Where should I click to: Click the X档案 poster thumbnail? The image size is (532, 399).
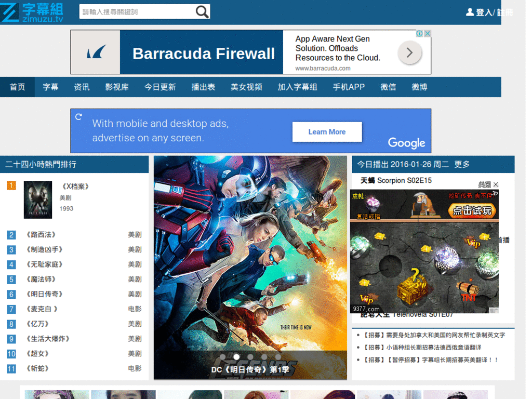(x=37, y=199)
